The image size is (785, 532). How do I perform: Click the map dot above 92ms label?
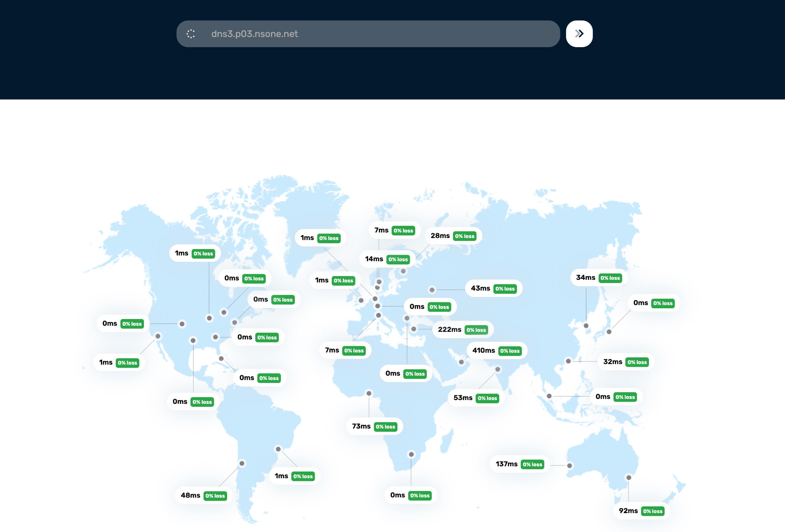tap(628, 477)
